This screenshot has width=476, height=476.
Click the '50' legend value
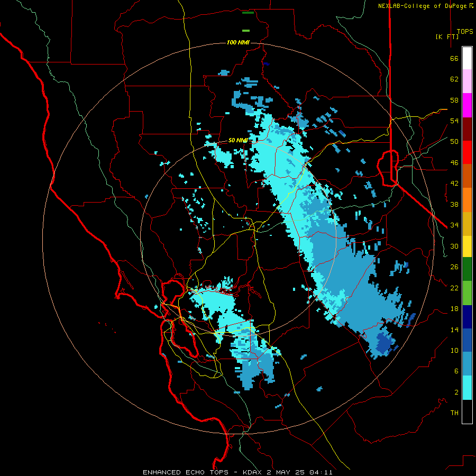[454, 142]
